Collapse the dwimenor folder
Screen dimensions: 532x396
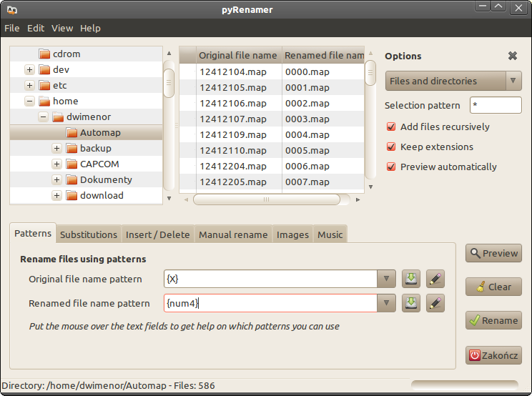coord(43,117)
